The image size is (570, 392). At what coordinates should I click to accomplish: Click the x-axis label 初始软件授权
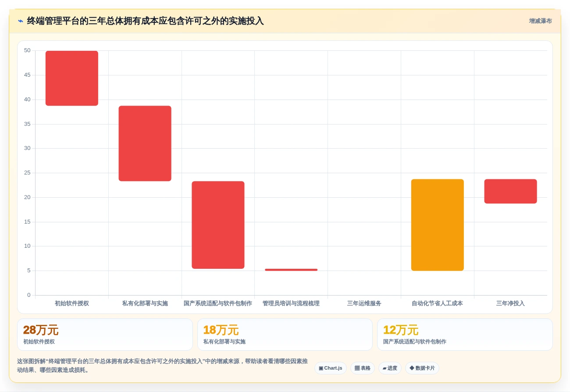pos(72,303)
